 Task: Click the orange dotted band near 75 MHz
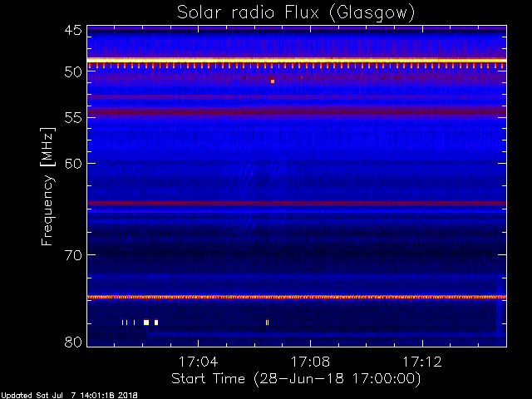pos(297,298)
